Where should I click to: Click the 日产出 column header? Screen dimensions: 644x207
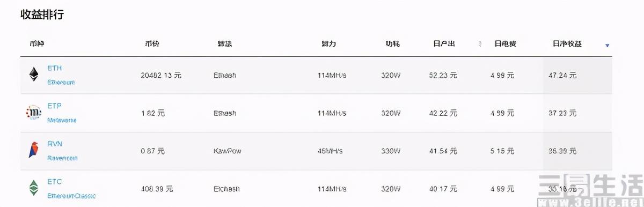click(x=444, y=43)
